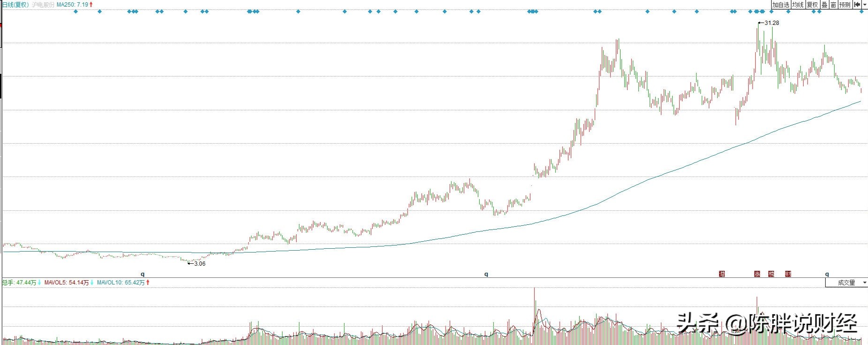The height and width of the screenshot is (345, 868).
Task: Click the 31.28 highest price label
Action: (x=772, y=23)
